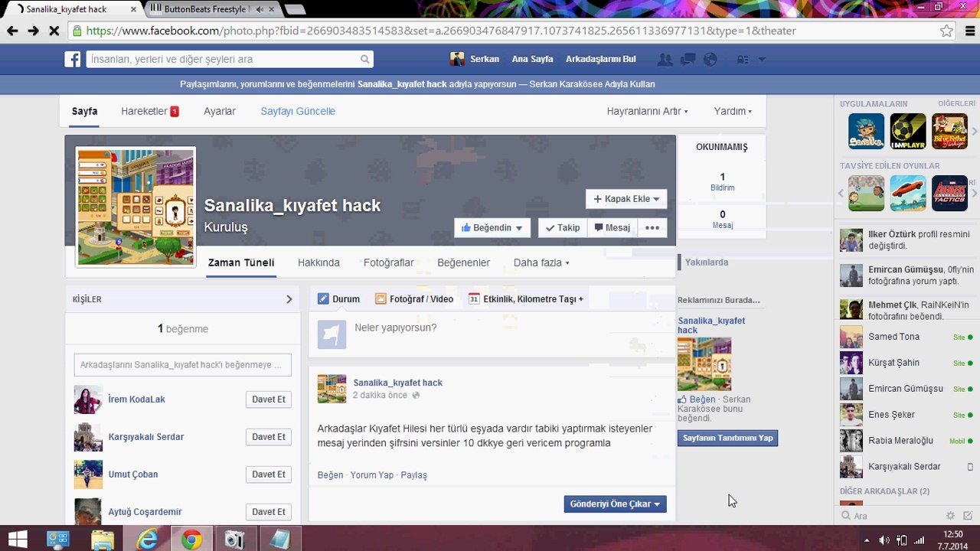Open chat with Kürşat Şahin
980x551 pixels.
coord(906,363)
